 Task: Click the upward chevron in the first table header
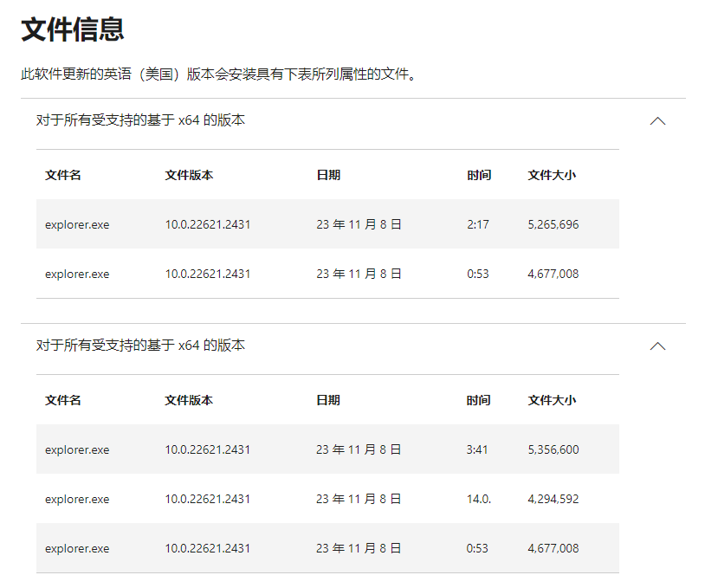point(657,122)
